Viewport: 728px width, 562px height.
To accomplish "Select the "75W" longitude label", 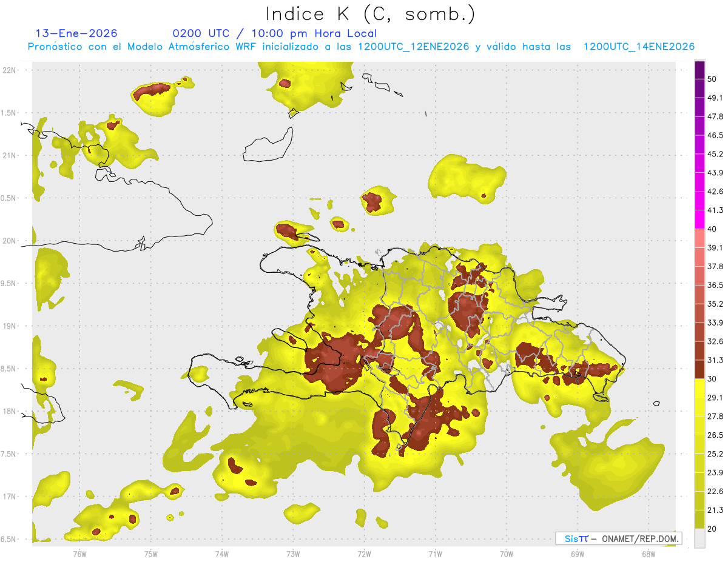I will [150, 554].
